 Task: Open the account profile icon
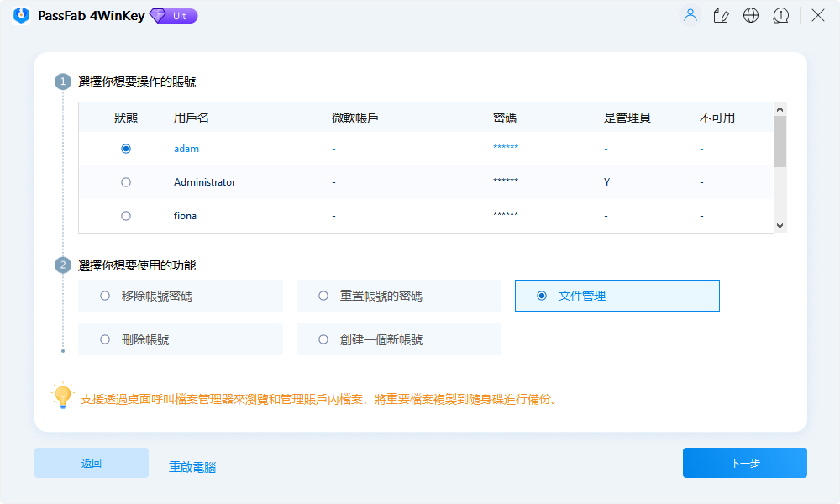pyautogui.click(x=690, y=14)
